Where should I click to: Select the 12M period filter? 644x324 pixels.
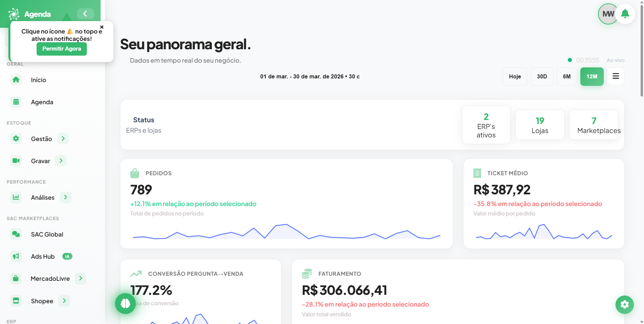[x=592, y=76]
